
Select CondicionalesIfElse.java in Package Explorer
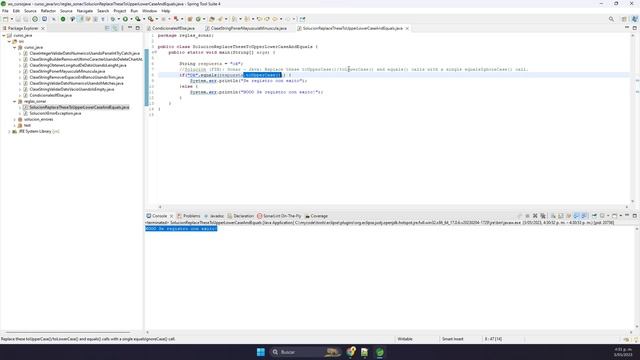[51, 95]
